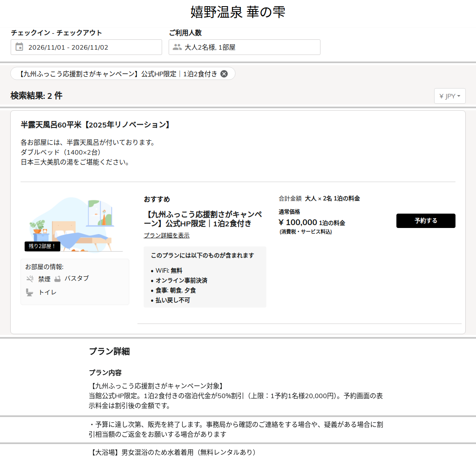Remove the 九州ふっこう応援割 filter chip

224,74
